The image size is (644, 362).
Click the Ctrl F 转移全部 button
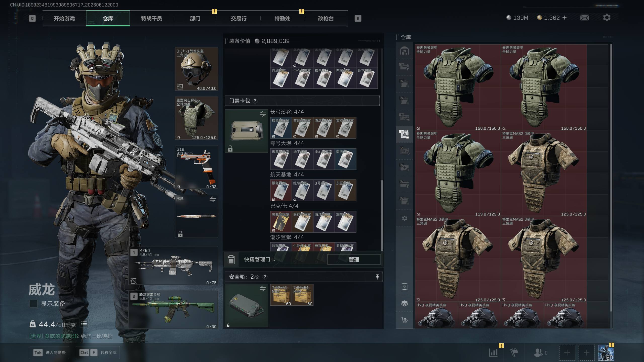98,352
